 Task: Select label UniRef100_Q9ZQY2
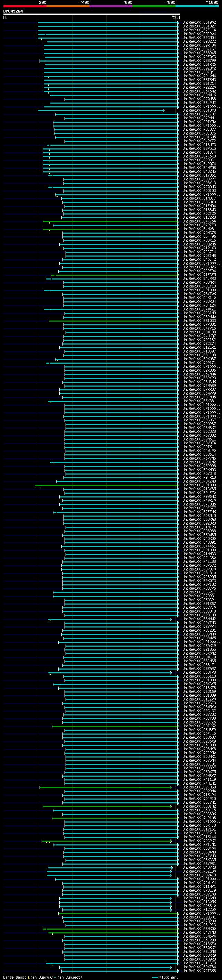(x=199, y=68)
